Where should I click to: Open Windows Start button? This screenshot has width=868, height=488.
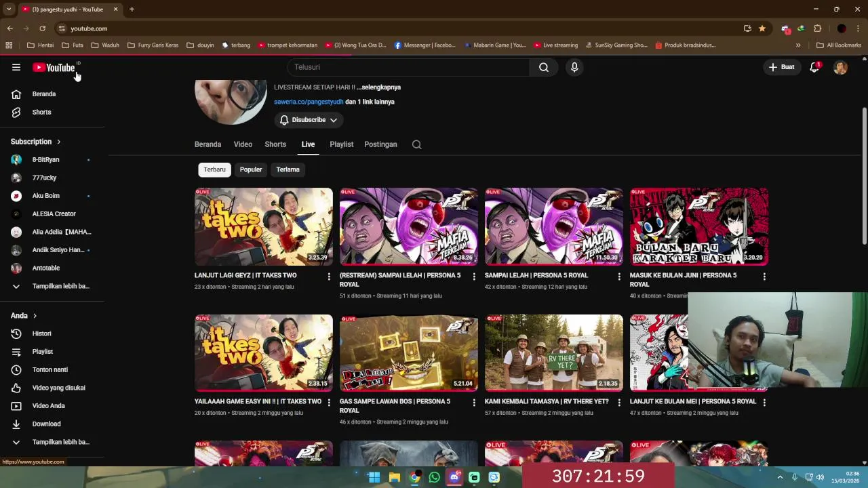tap(374, 477)
